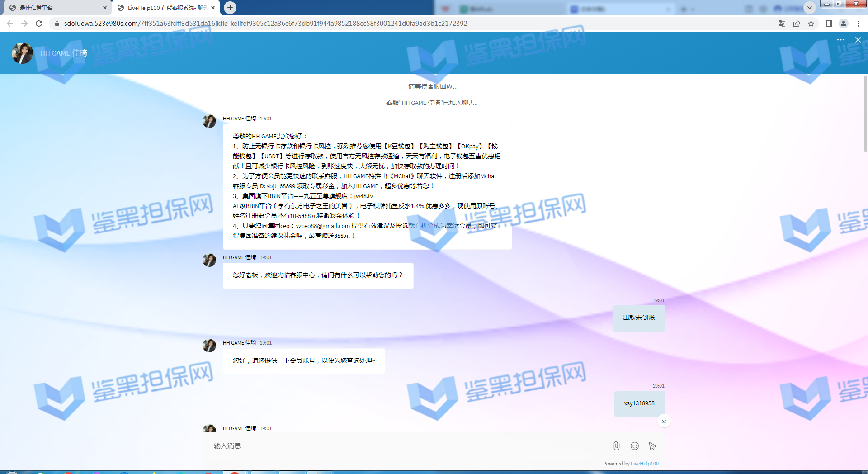
Task: Send the message with the paper plane icon
Action: pos(652,446)
